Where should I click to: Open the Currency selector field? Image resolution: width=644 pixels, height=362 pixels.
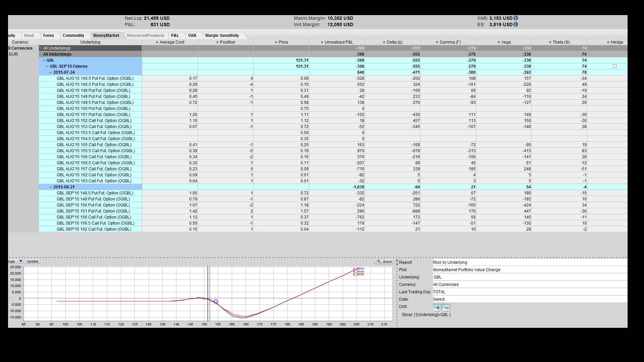530,285
